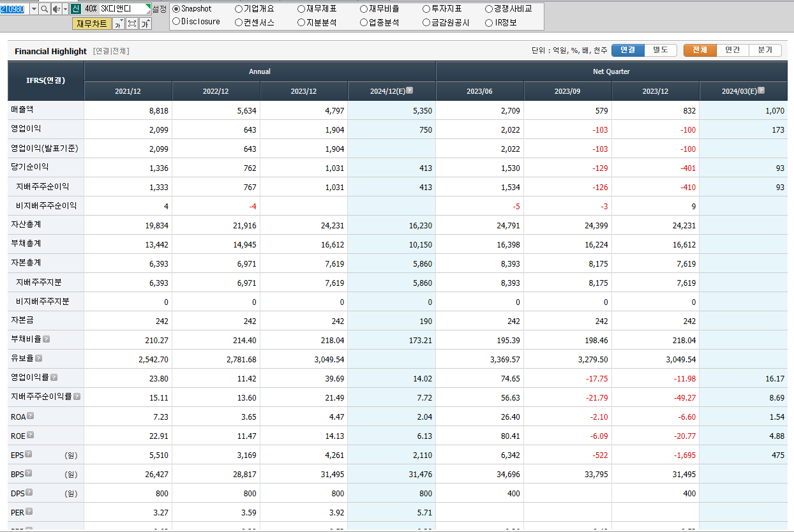Select the 컨센서스 radio button
Image resolution: width=794 pixels, height=532 pixels.
pos(239,22)
